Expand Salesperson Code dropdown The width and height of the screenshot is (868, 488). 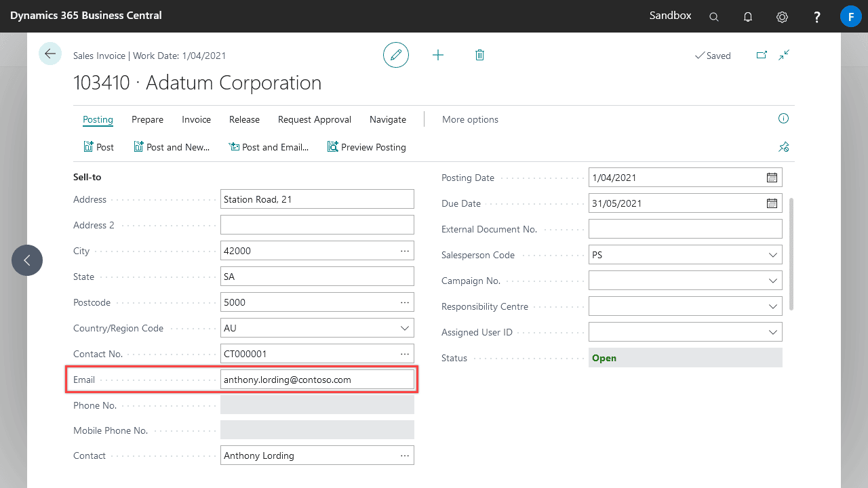tap(773, 255)
